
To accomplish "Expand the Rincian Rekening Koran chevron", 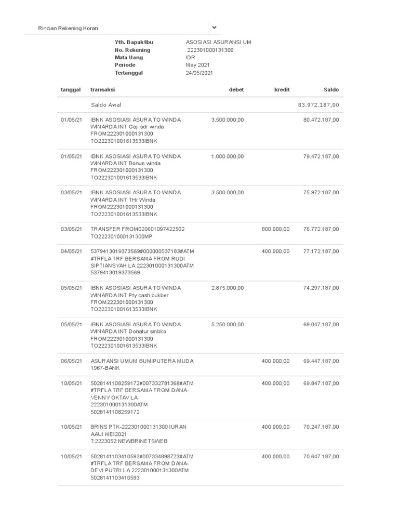I will click(214, 28).
